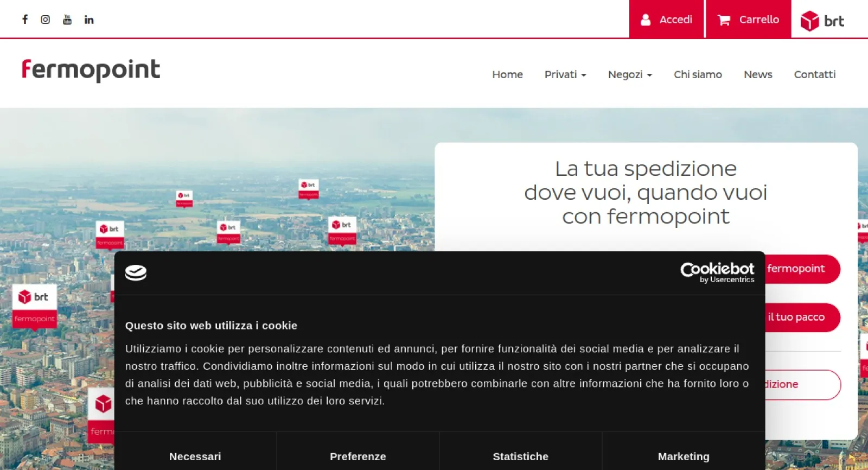Open the News menu item
Image resolution: width=868 pixels, height=470 pixels.
758,74
